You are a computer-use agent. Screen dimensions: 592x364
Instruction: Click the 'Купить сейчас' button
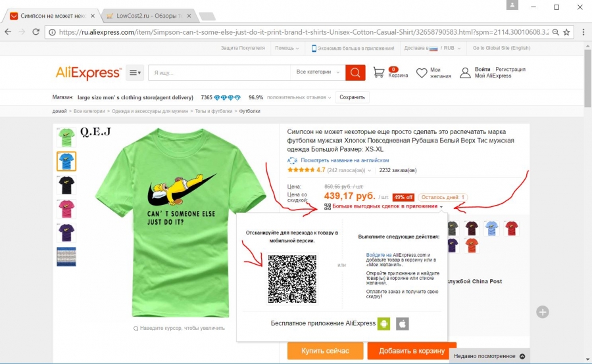325,351
